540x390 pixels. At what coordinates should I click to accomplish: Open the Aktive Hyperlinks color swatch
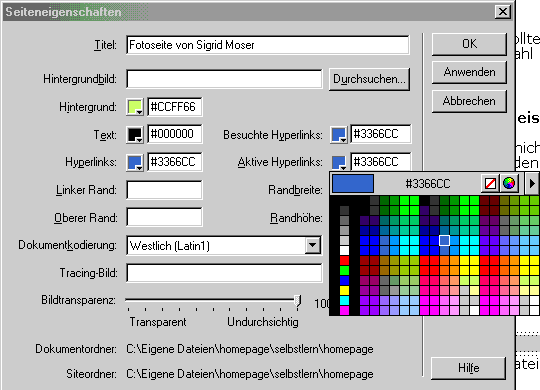pyautogui.click(x=339, y=162)
